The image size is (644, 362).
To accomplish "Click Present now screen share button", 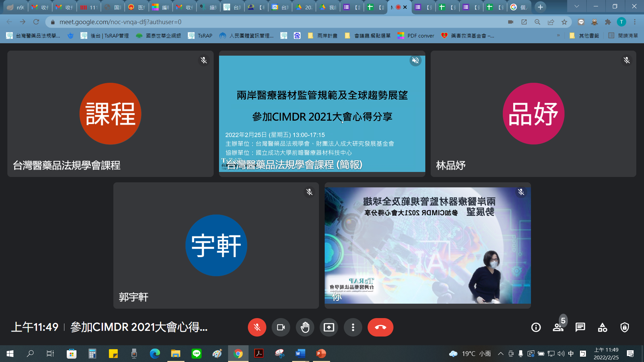I will pos(329,327).
